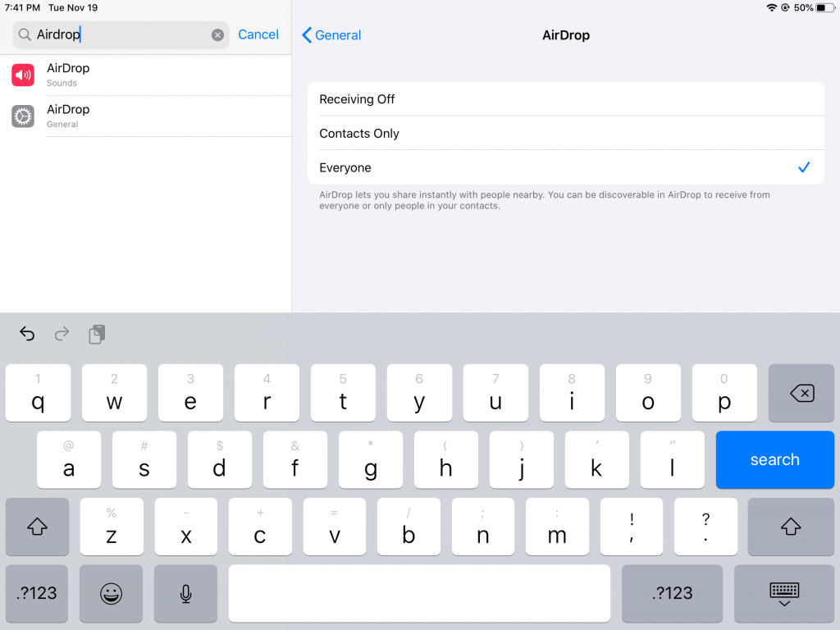Tap the redo arrow above the keyboard
Viewport: 840px width, 630px height.
pos(62,334)
